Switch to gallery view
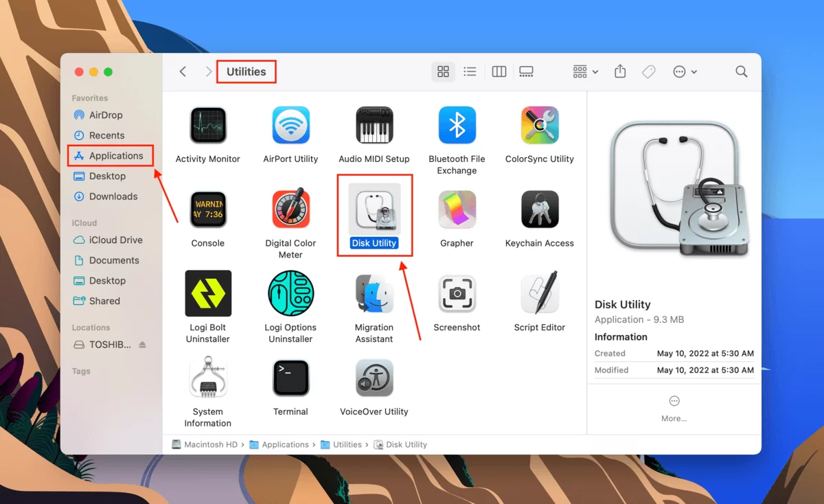 point(526,71)
